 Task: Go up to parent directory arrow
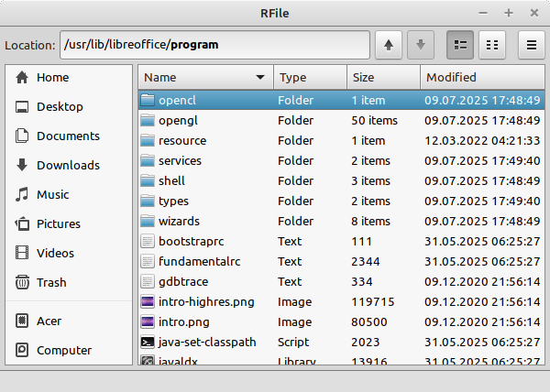pyautogui.click(x=389, y=45)
